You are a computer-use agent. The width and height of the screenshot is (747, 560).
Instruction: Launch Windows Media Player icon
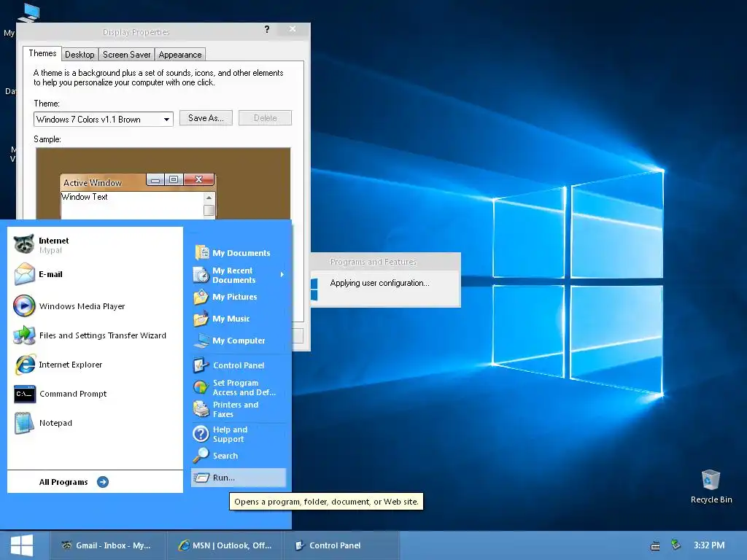click(24, 306)
